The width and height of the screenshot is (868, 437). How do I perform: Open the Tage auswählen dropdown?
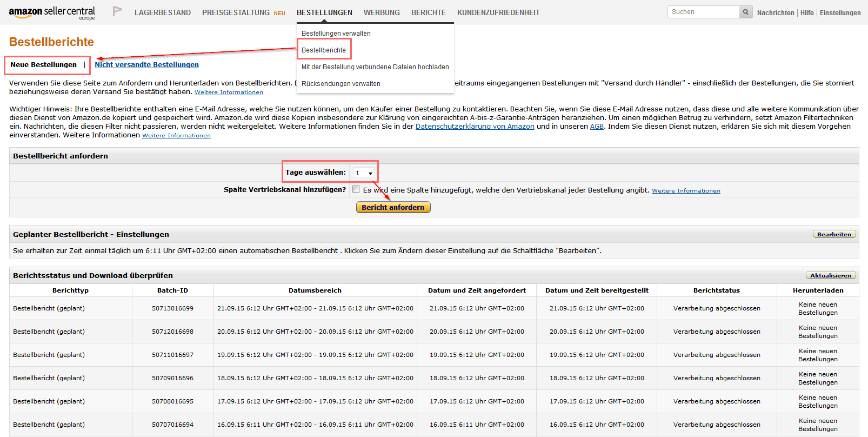tap(364, 173)
